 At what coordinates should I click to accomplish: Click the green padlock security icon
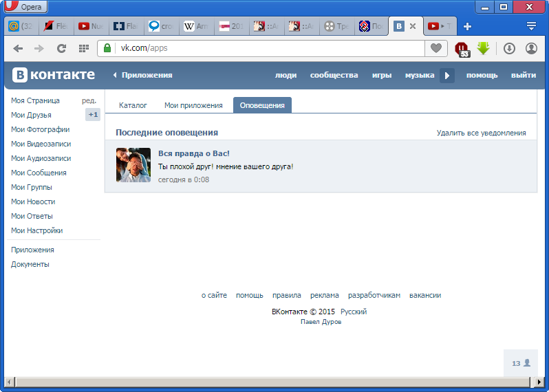point(107,48)
